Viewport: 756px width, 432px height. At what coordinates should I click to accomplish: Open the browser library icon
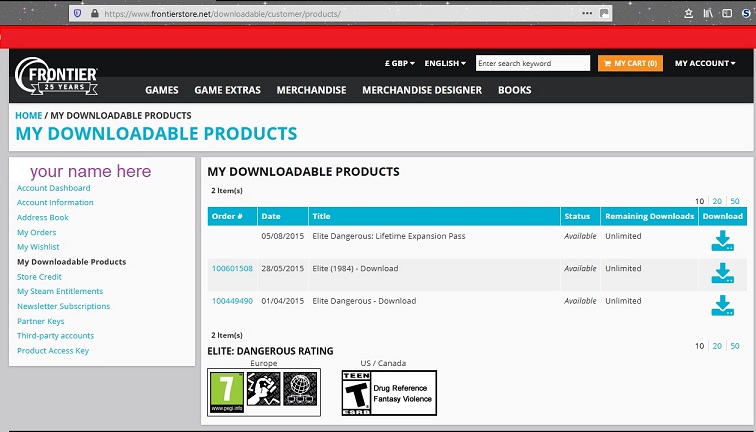708,14
